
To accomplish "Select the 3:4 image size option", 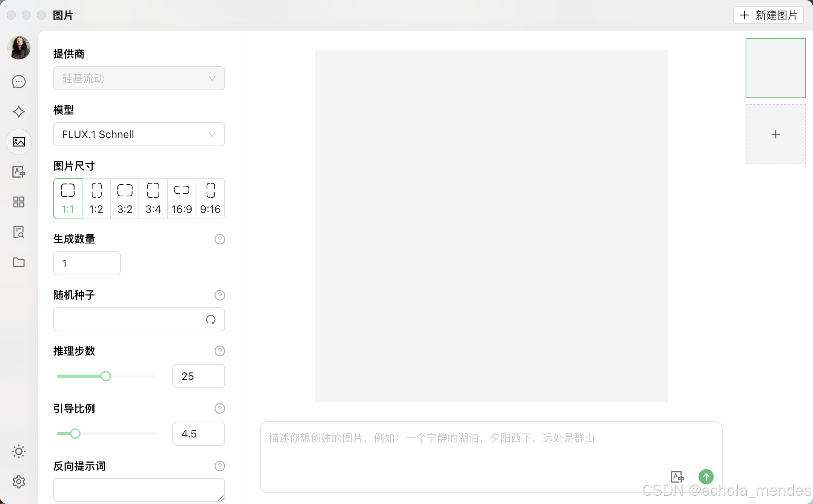I will [153, 199].
